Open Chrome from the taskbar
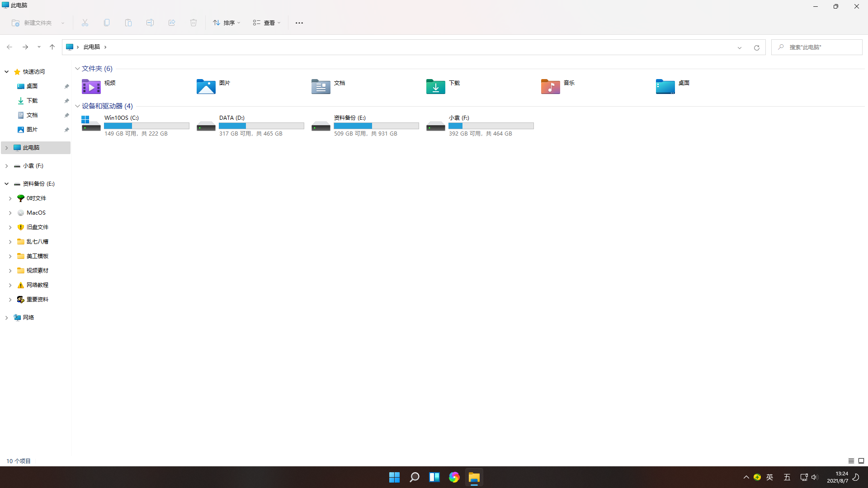868x488 pixels. [454, 477]
